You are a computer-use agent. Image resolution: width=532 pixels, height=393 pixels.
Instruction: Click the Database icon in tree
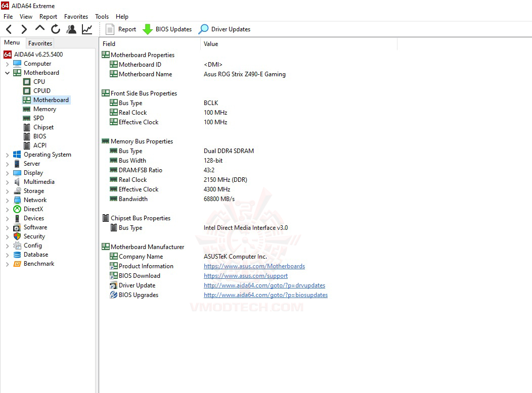pos(17,255)
